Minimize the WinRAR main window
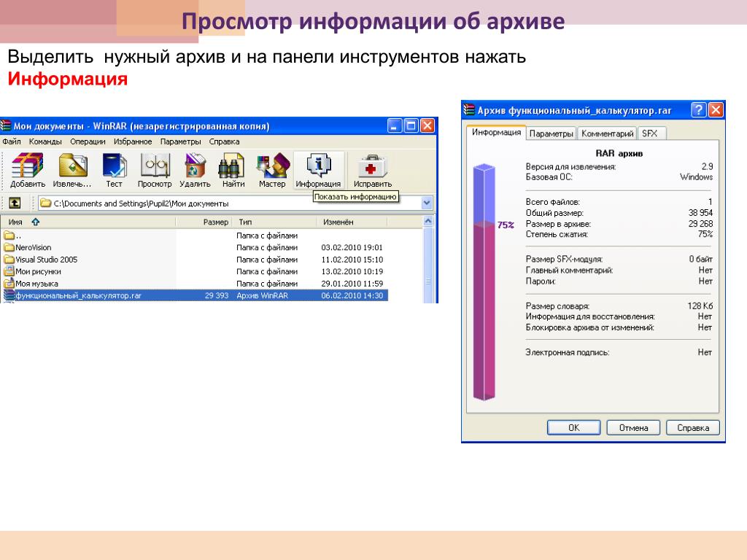 click(395, 125)
